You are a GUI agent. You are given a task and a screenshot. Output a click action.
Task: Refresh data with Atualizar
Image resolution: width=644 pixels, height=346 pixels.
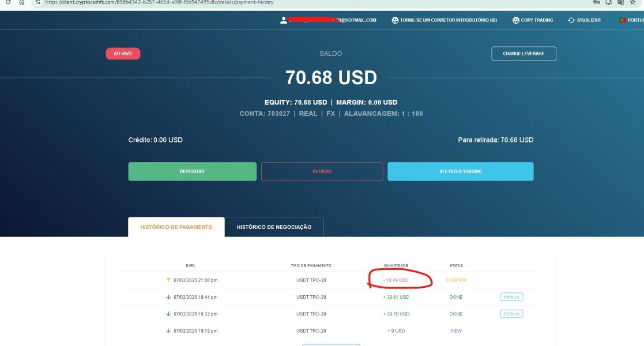point(589,20)
